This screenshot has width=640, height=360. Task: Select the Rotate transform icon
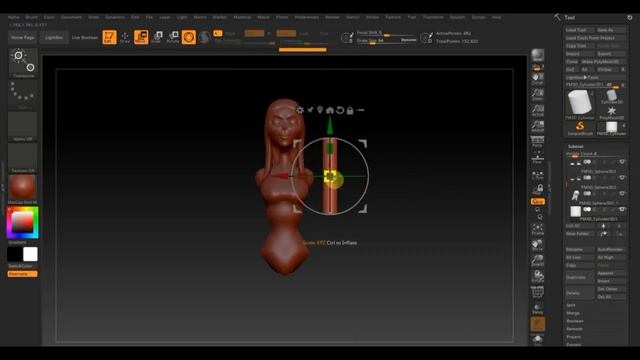tap(173, 37)
